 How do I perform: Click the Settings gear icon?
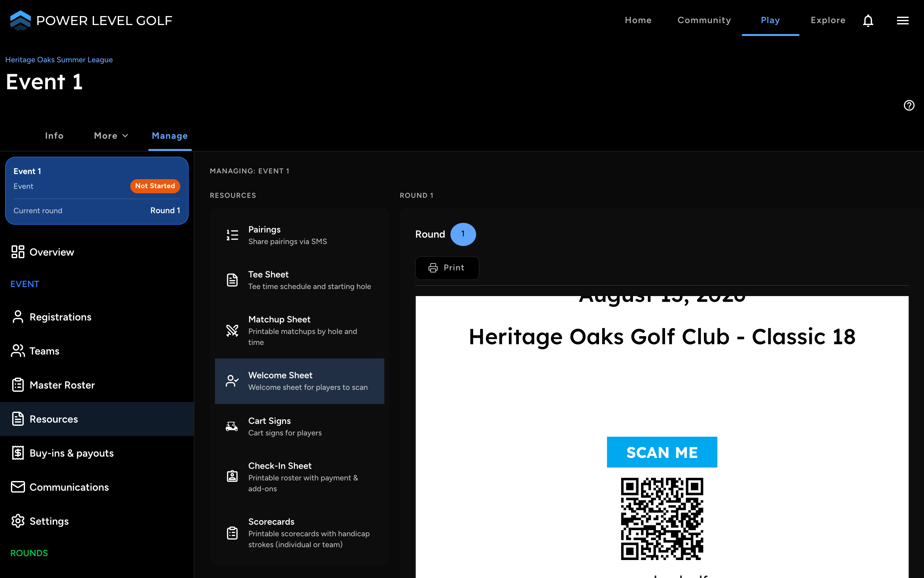(x=18, y=521)
